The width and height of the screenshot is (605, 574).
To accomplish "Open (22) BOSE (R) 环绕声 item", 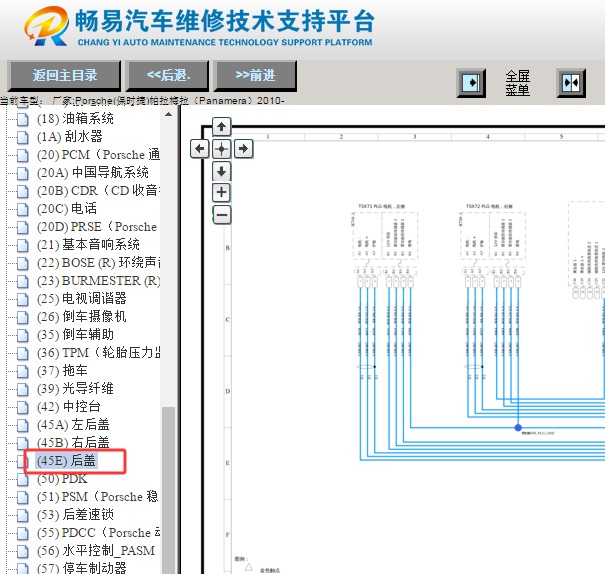I will pyautogui.click(x=98, y=263).
